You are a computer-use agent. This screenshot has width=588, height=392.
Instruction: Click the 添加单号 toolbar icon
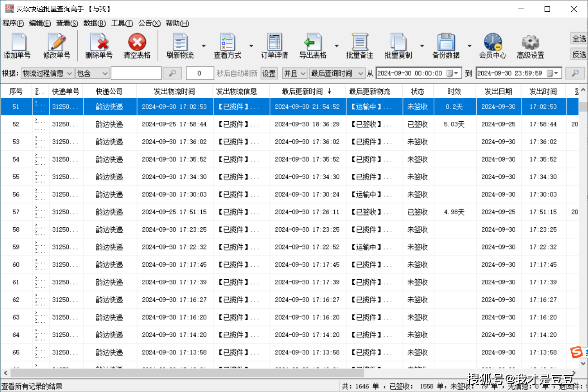(17, 46)
